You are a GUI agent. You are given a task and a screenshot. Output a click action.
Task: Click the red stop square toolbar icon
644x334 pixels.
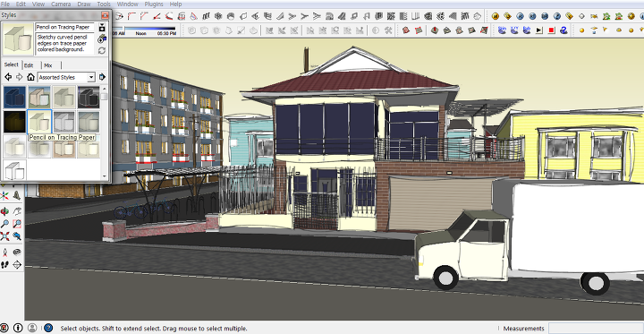[x=552, y=30]
